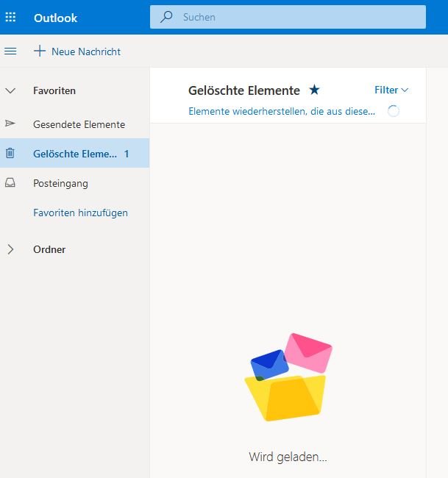Viewport: 448px width, 478px height.
Task: Click Favoriten hinzufügen link
Action: [x=80, y=213]
